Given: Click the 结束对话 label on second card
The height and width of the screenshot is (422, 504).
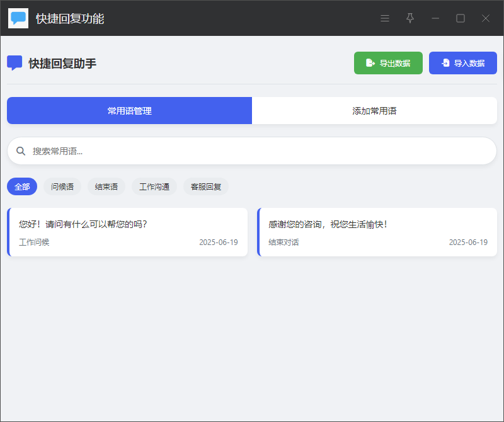Looking at the screenshot, I should tap(284, 242).
